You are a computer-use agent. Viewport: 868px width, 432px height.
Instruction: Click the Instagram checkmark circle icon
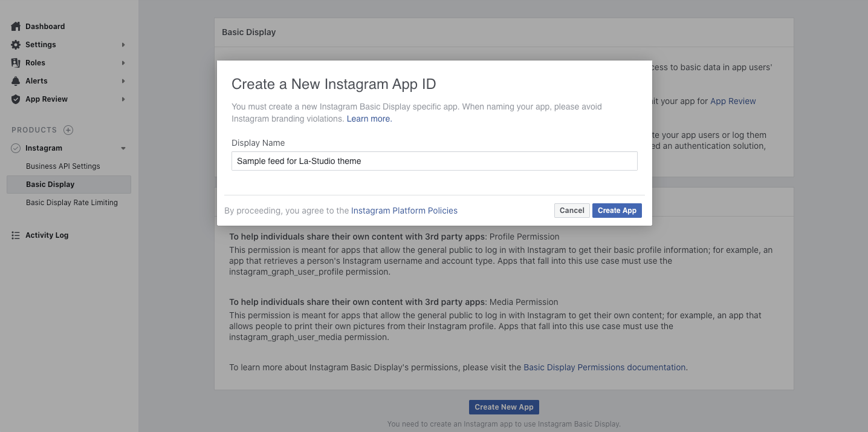(x=16, y=148)
